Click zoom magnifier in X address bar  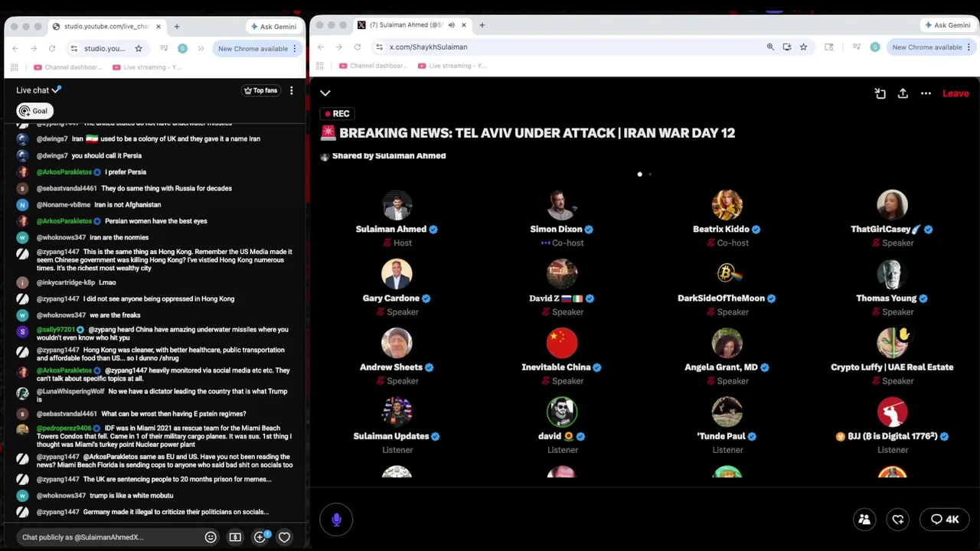coord(770,47)
